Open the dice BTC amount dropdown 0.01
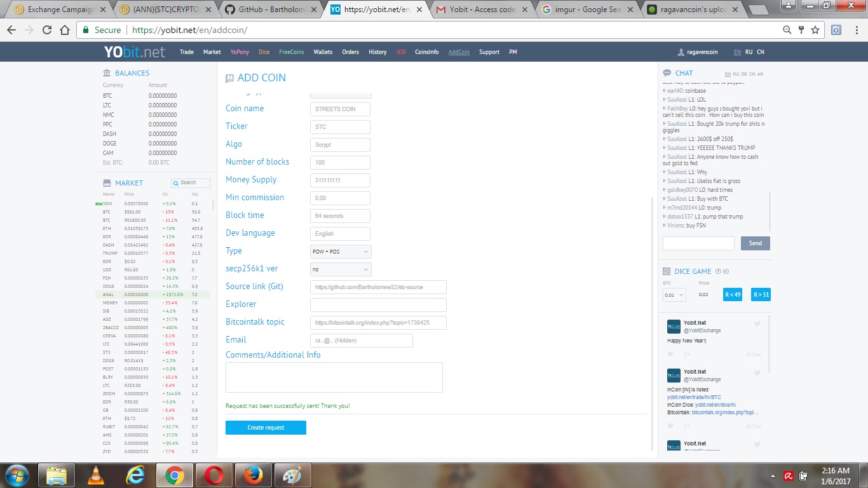 [x=674, y=295]
